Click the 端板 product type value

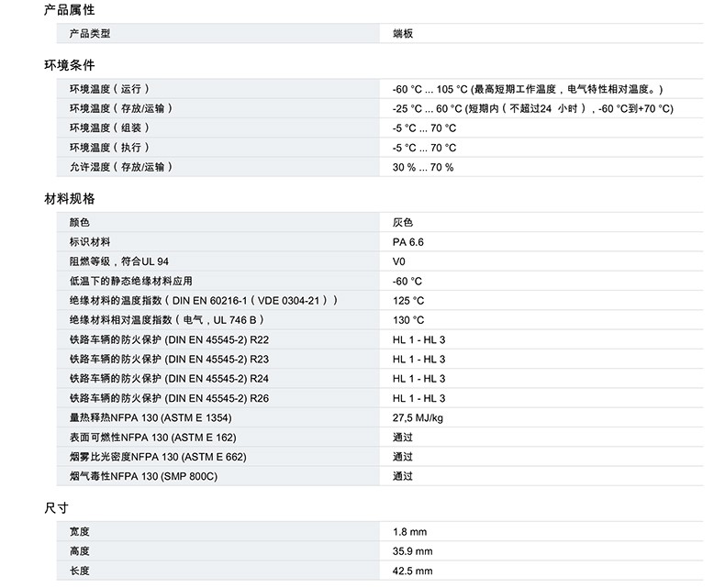(x=403, y=34)
